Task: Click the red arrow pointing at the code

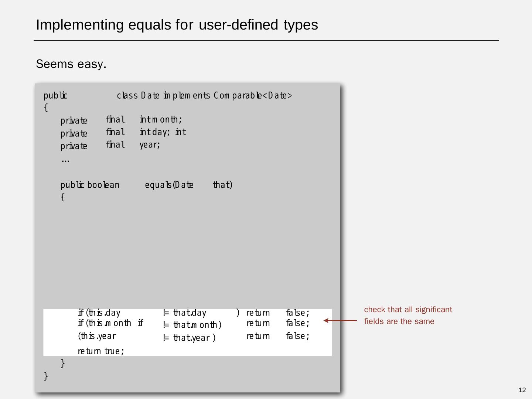Action: 340,321
